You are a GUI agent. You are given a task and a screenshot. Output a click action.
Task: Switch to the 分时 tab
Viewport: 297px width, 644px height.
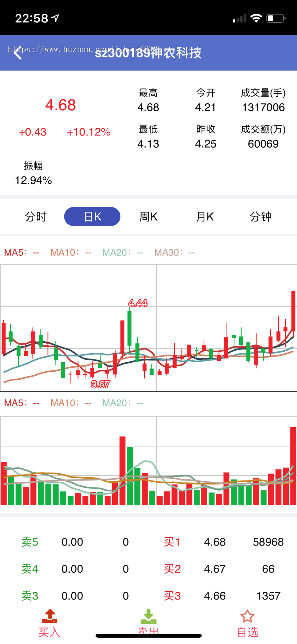click(36, 217)
